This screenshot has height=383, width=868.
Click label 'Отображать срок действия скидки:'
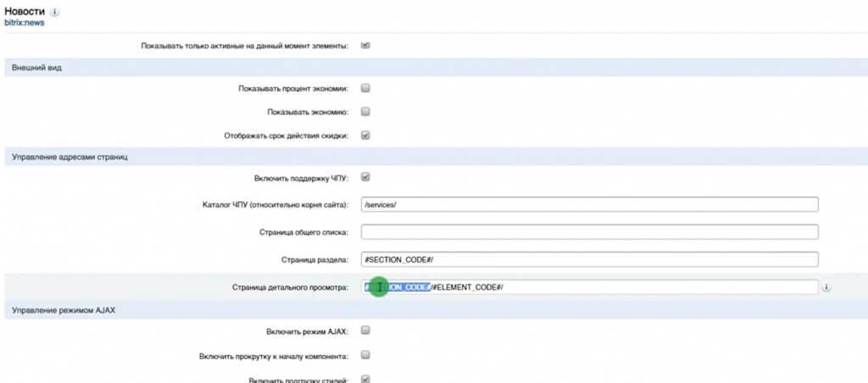(x=287, y=136)
